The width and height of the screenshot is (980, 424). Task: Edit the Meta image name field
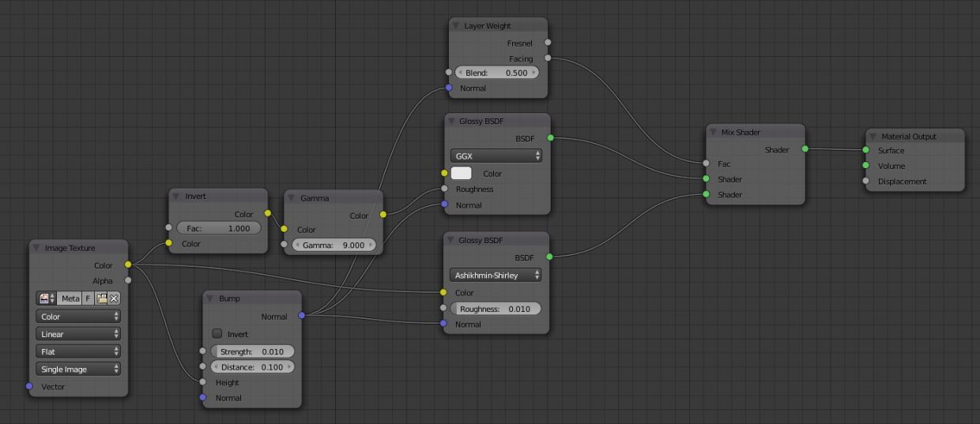(x=70, y=298)
